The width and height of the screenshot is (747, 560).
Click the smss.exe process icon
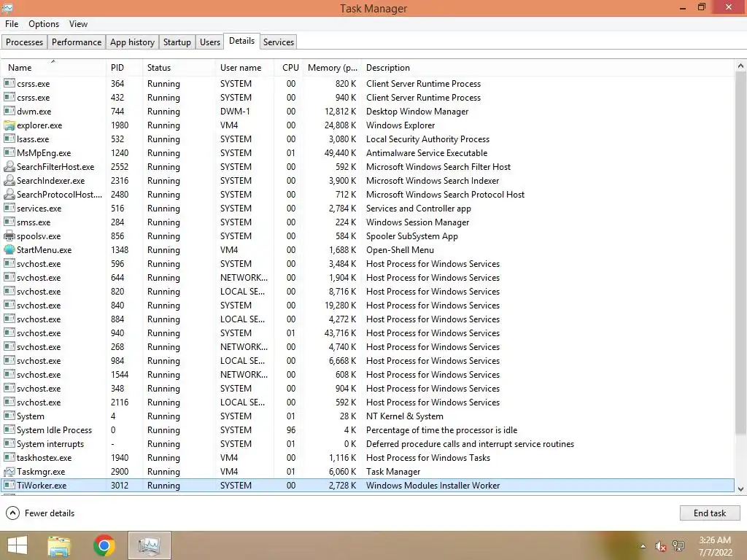coord(9,222)
